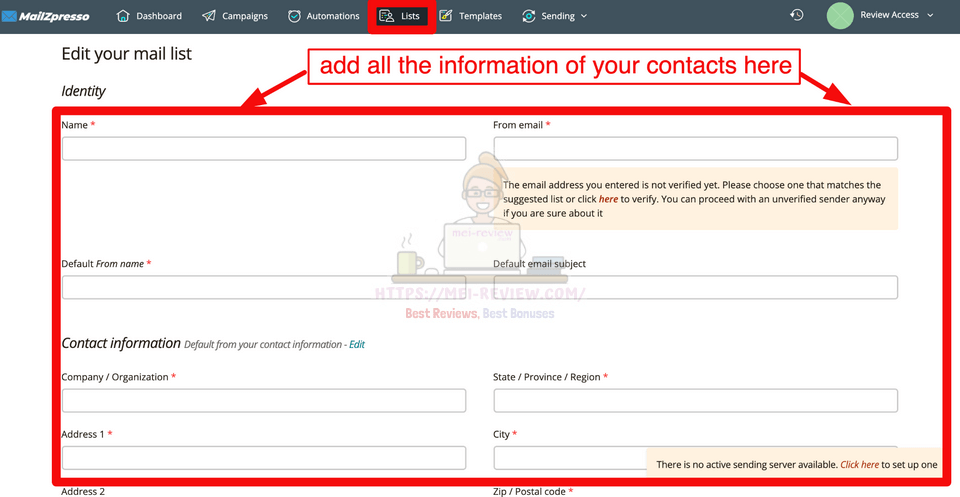Click into the Company / Organization field
The height and width of the screenshot is (497, 960).
[264, 401]
